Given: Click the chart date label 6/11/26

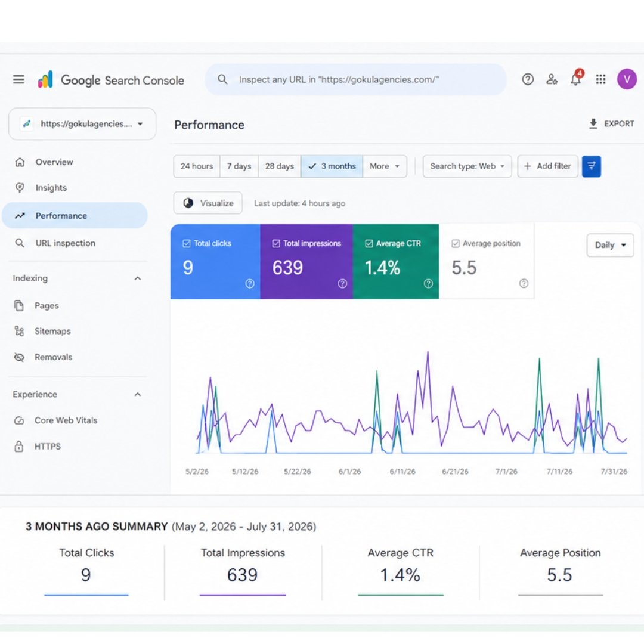Looking at the screenshot, I should click(402, 472).
